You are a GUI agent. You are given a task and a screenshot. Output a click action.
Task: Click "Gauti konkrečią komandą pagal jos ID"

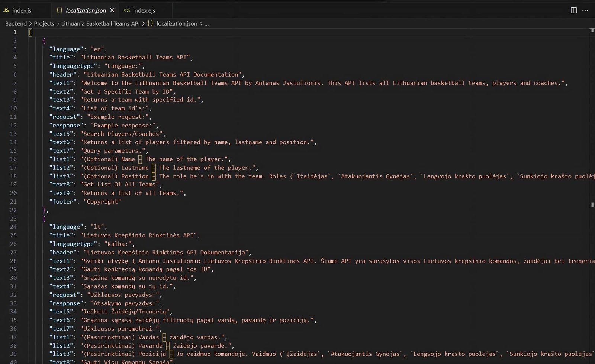pos(145,269)
